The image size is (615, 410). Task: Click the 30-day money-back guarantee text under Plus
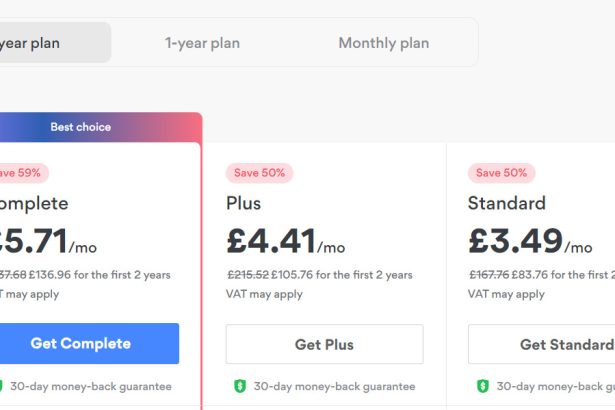334,386
